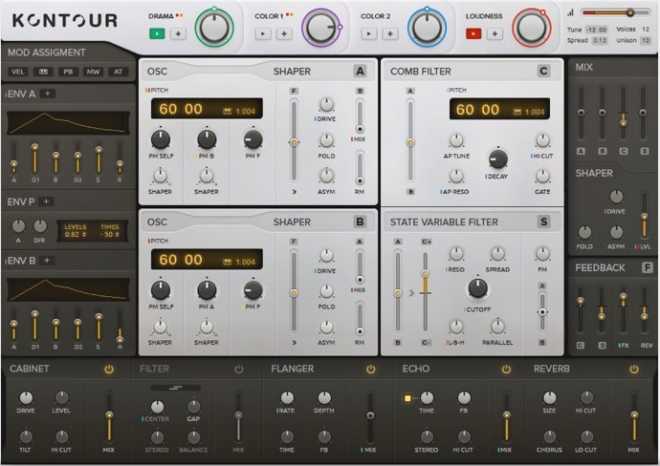Screen dimensions: 660x466
Task: Click the plus button under COLOR 2
Action: click(390, 33)
